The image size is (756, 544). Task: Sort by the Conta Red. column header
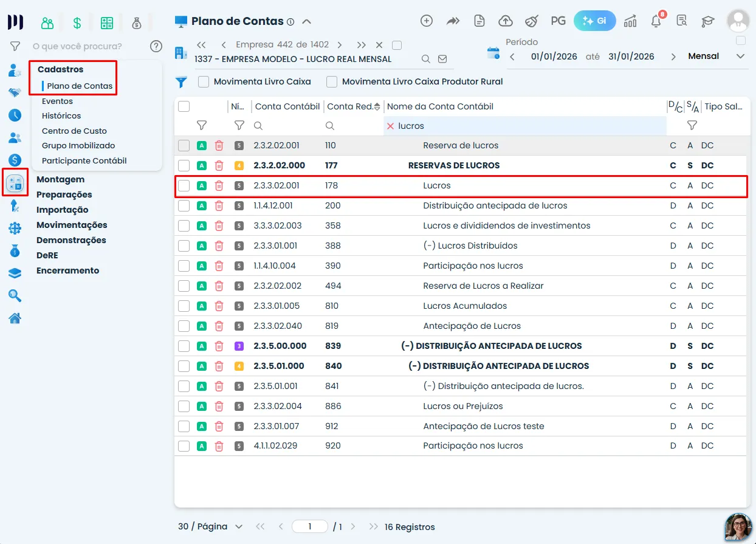[x=353, y=106]
